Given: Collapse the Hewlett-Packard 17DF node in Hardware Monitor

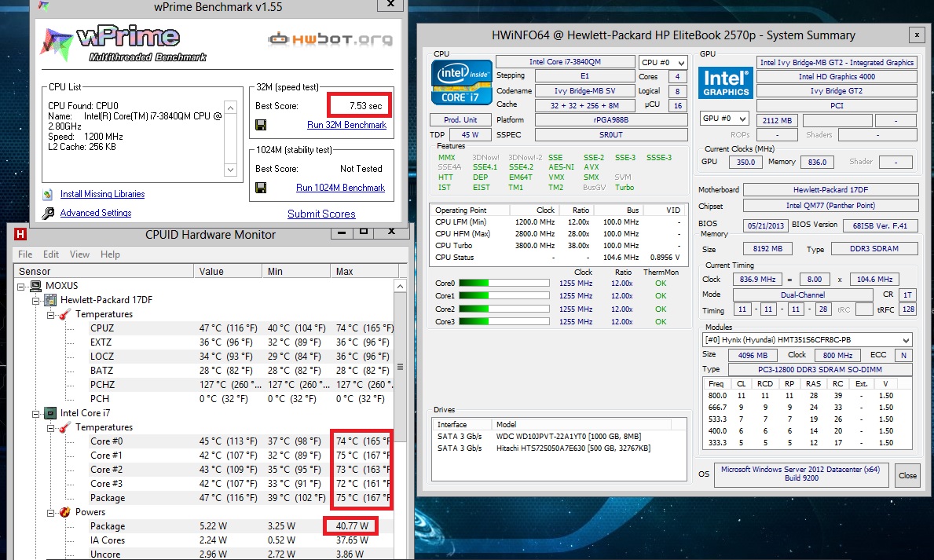Looking at the screenshot, I should 35,300.
